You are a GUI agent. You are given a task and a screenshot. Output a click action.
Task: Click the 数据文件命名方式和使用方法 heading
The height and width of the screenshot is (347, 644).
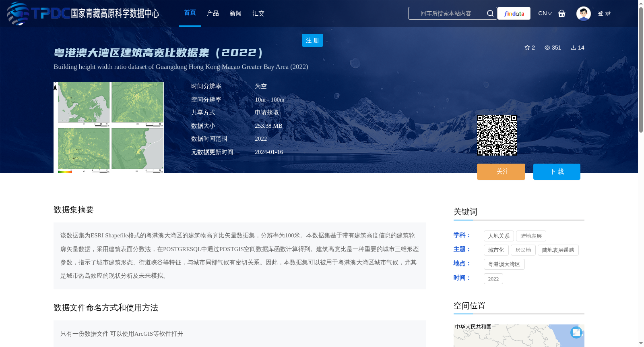[x=106, y=308]
